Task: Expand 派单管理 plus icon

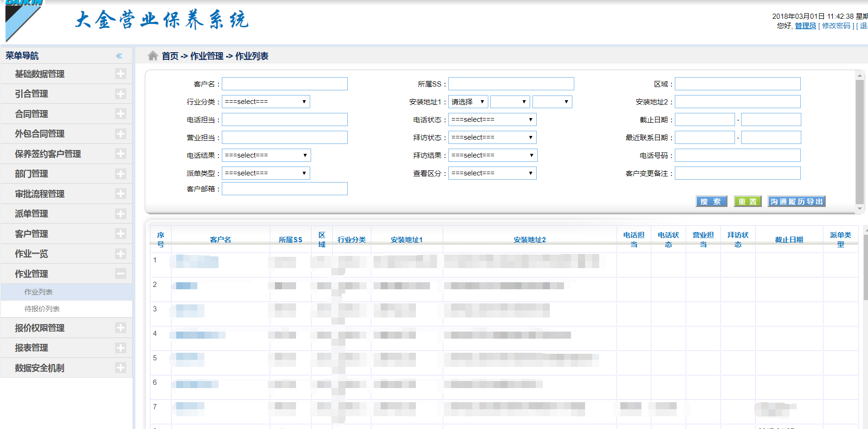Action: [x=120, y=214]
